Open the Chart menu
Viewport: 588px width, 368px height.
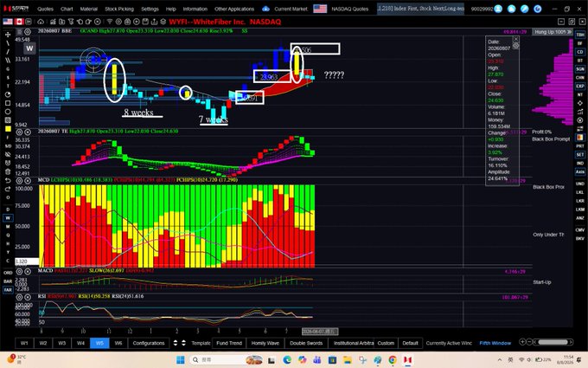coord(67,9)
